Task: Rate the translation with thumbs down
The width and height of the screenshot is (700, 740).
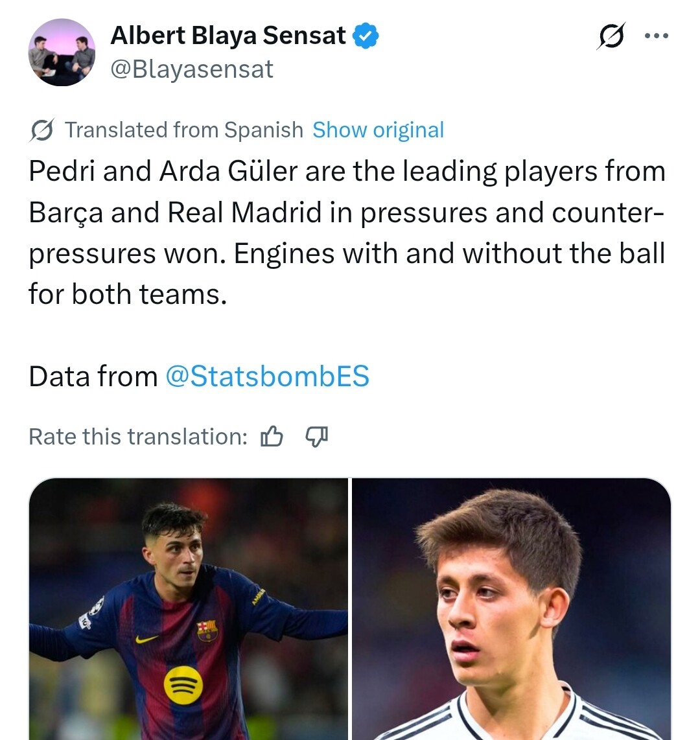Action: click(x=317, y=437)
